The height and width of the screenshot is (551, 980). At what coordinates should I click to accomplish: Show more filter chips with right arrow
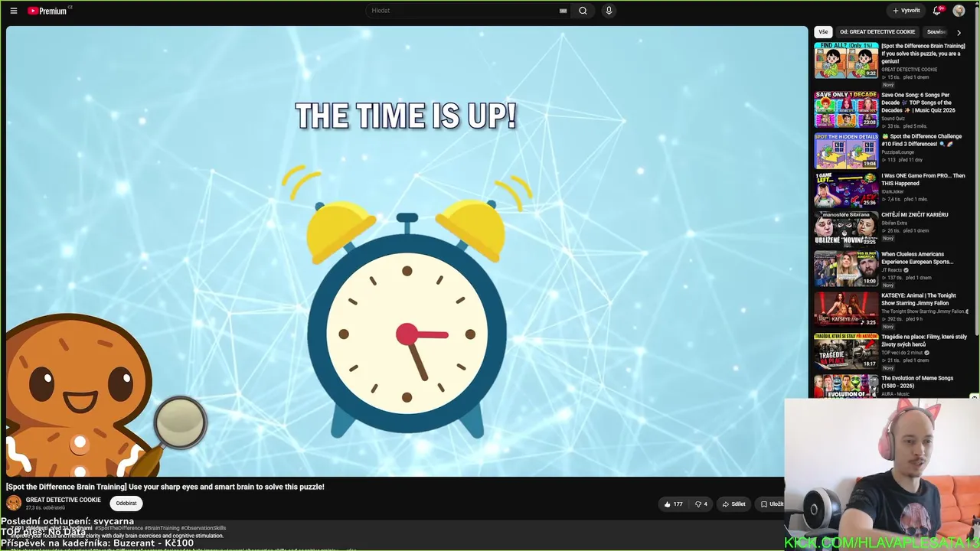coord(959,32)
